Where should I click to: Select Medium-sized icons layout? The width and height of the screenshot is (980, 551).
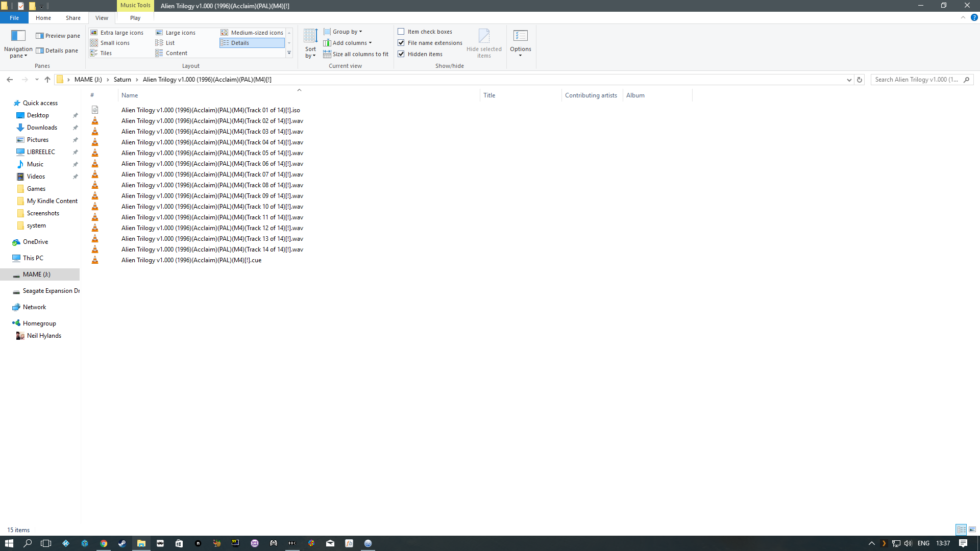[x=252, y=33]
